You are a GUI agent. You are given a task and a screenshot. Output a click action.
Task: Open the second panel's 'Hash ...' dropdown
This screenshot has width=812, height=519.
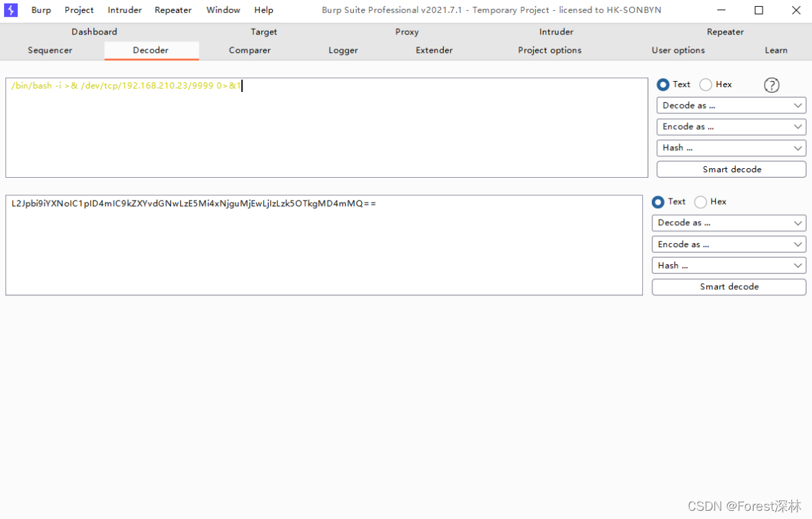click(729, 266)
